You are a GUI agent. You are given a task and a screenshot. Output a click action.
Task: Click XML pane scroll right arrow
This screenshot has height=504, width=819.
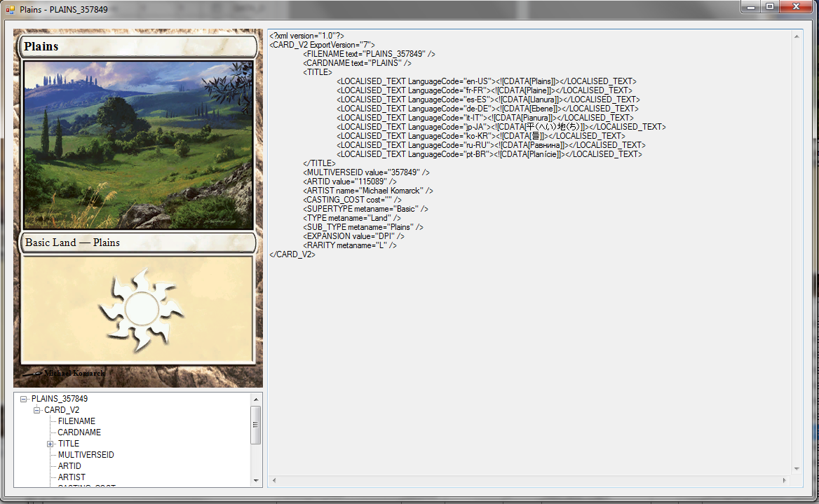tap(784, 480)
